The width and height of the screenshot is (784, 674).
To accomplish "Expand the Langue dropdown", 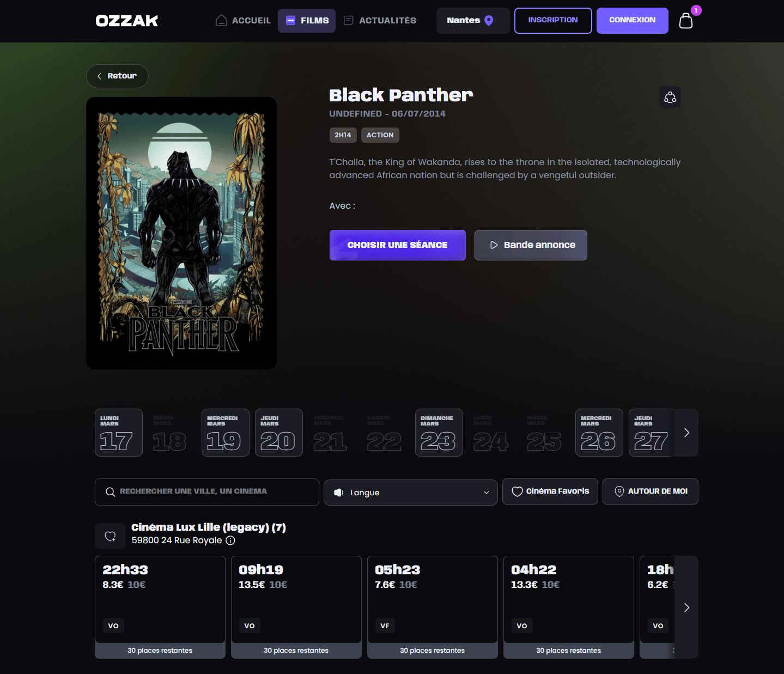I will [x=411, y=493].
